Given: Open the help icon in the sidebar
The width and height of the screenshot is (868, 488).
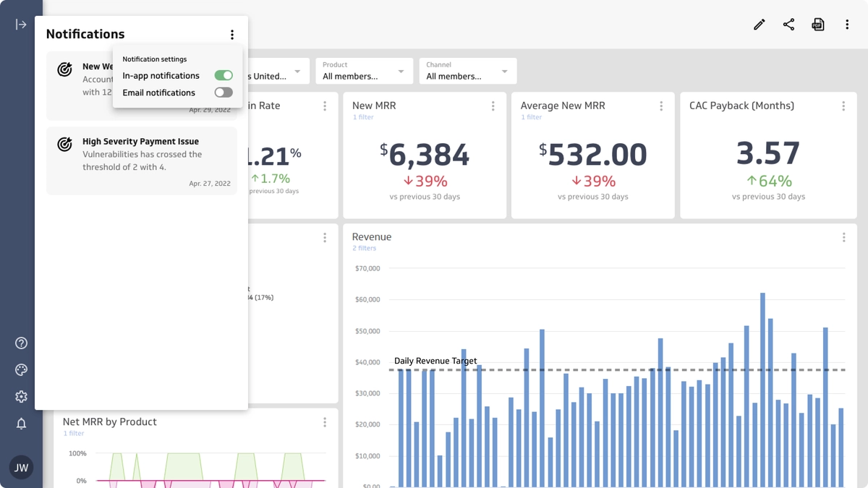Looking at the screenshot, I should click(x=21, y=343).
